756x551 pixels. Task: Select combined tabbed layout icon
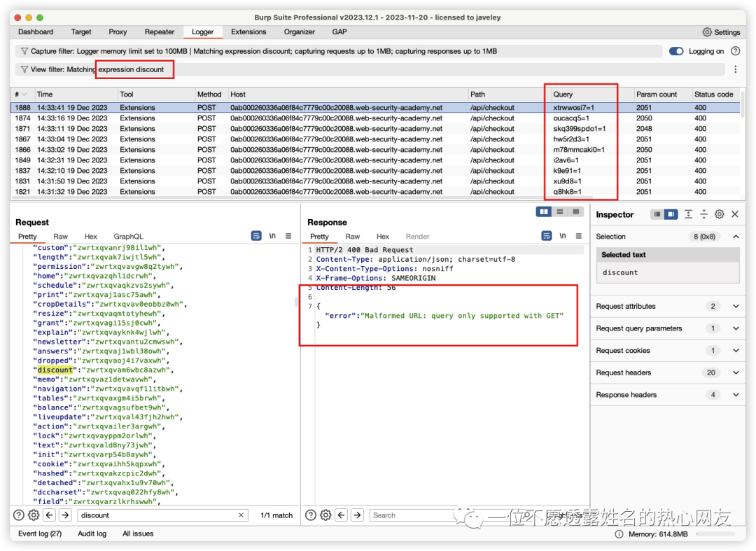[x=575, y=211]
